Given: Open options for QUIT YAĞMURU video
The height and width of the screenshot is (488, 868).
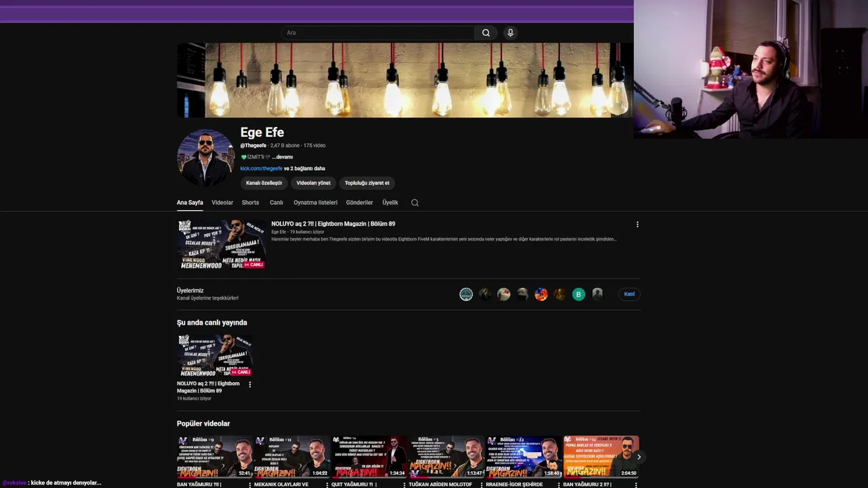Looking at the screenshot, I should pos(404,485).
